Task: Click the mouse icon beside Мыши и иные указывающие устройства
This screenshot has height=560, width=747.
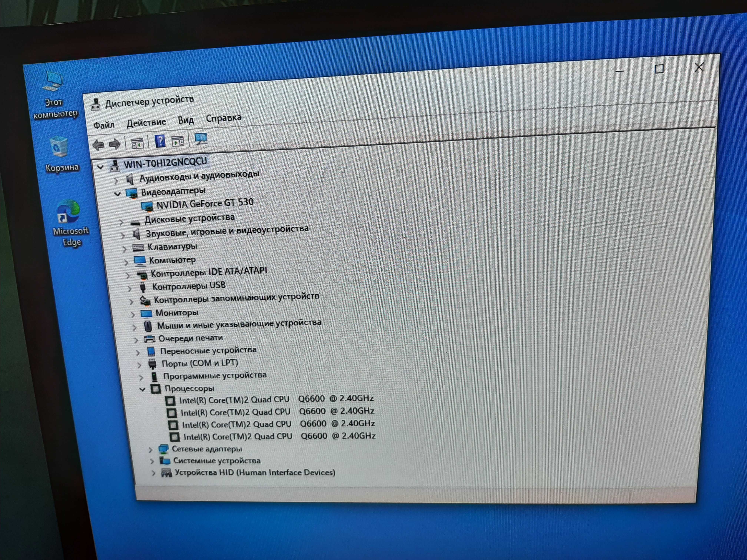Action: [148, 326]
